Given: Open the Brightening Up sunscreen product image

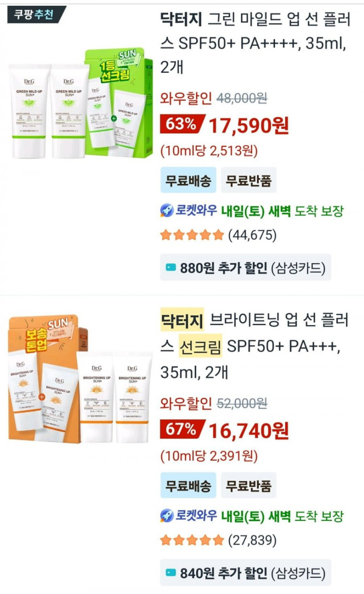Looking at the screenshot, I should 81,379.
